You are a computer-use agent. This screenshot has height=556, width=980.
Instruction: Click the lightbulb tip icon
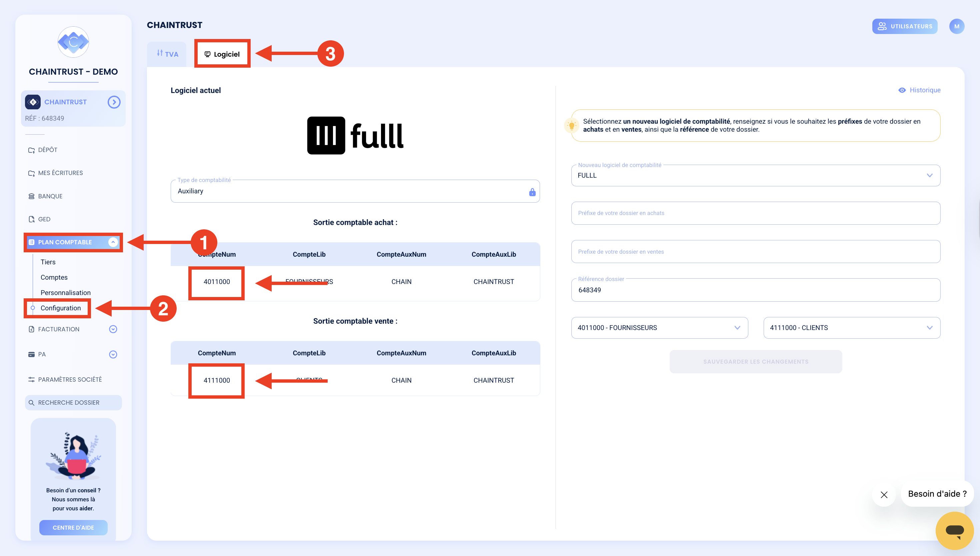point(572,125)
